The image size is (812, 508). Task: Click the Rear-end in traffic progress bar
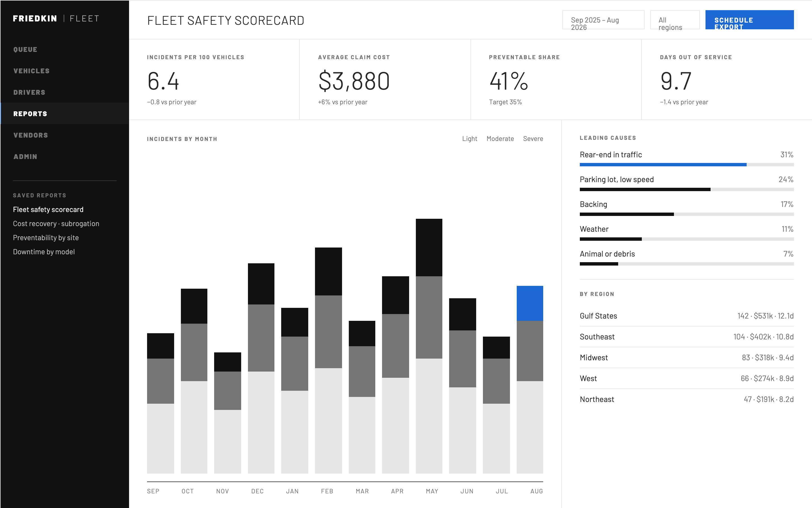coord(686,165)
